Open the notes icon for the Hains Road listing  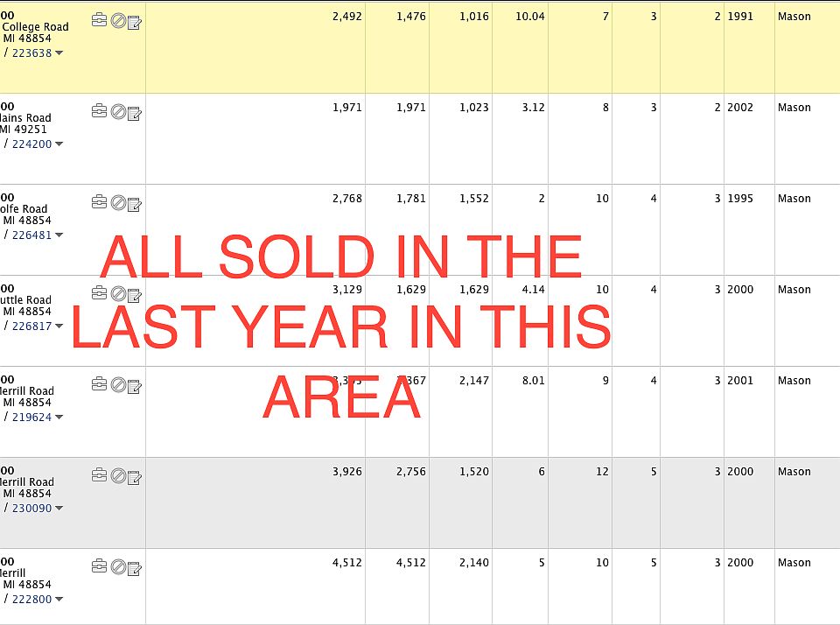(x=135, y=112)
